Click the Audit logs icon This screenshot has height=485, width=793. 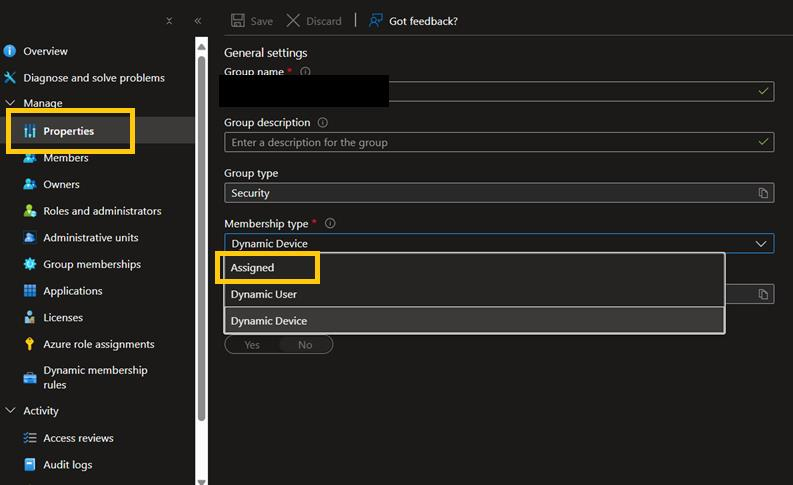click(30, 464)
